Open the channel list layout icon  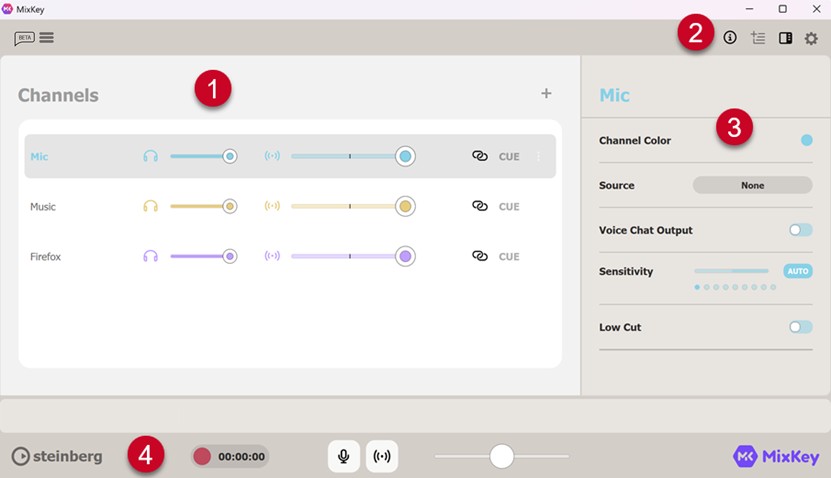(758, 38)
